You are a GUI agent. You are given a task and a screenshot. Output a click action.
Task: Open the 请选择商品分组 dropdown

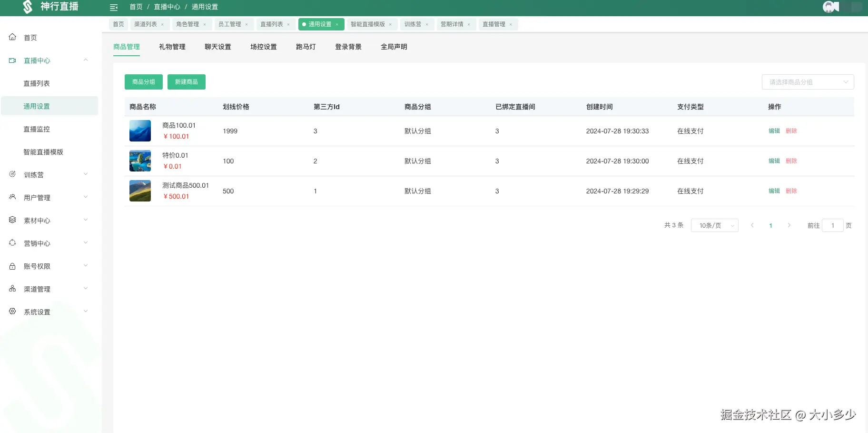pyautogui.click(x=808, y=82)
